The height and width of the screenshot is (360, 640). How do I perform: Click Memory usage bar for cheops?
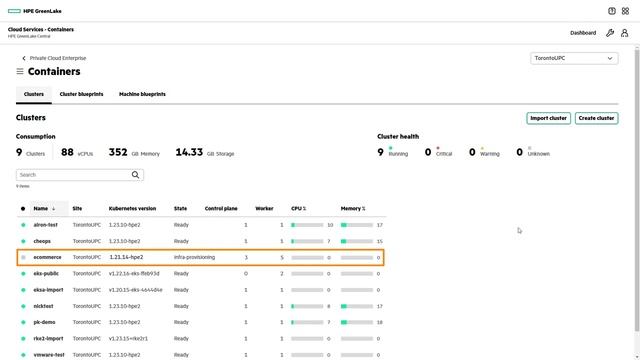coord(357,242)
